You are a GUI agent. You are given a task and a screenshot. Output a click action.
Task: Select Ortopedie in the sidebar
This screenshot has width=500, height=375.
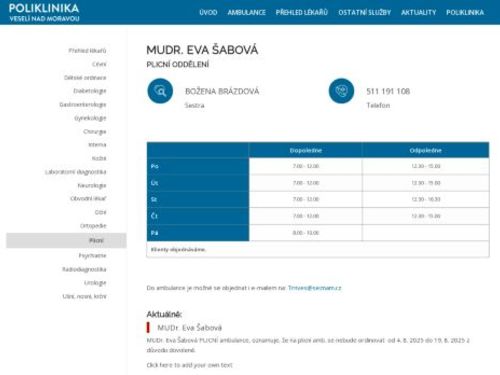click(93, 226)
